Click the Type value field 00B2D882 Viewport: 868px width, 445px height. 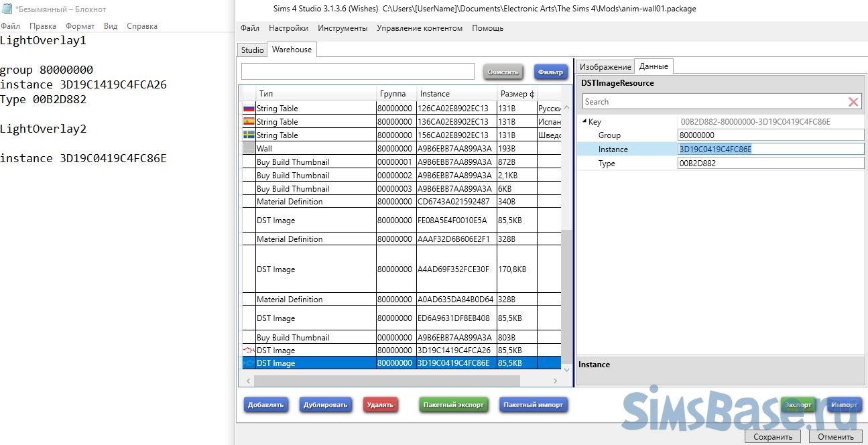770,163
